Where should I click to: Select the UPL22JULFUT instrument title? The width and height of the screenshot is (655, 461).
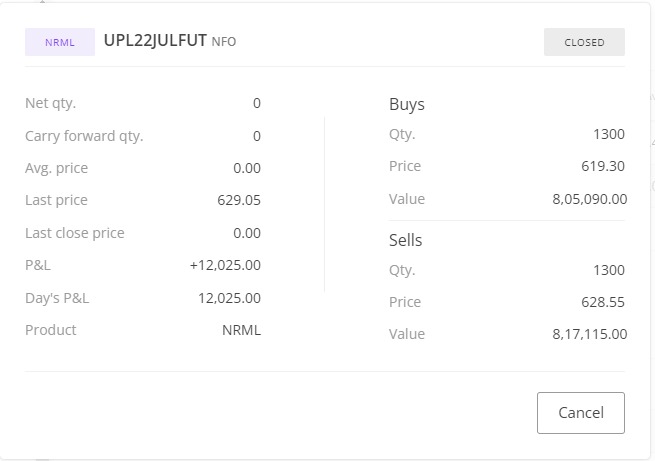pyautogui.click(x=155, y=41)
